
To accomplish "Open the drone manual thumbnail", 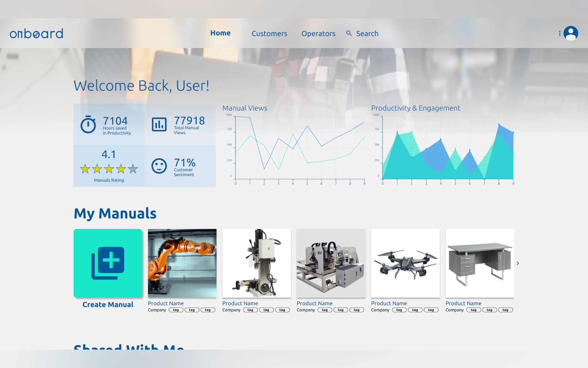I will coord(405,263).
